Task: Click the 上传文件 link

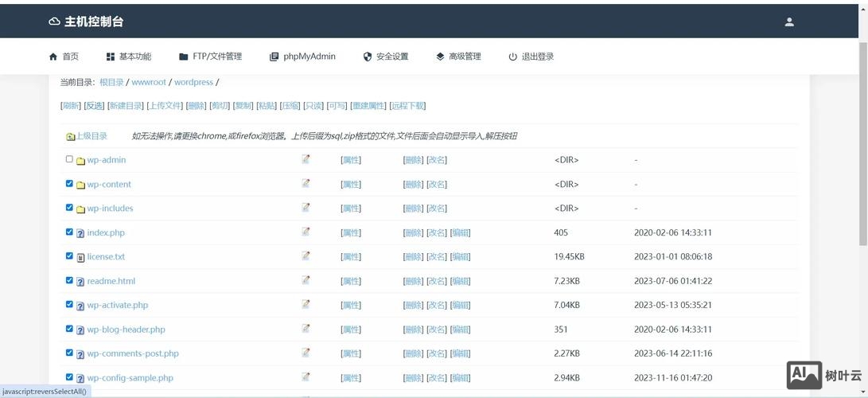Action: (165, 106)
